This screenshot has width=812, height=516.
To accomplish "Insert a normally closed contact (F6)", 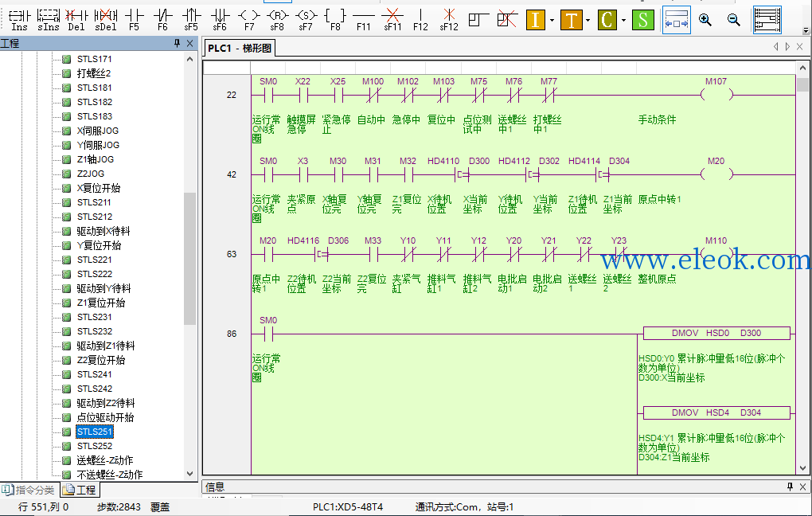I will [x=162, y=20].
